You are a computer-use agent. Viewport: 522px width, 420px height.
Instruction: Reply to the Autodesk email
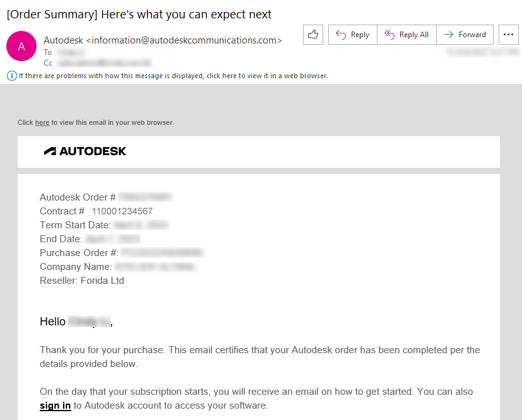tap(353, 35)
